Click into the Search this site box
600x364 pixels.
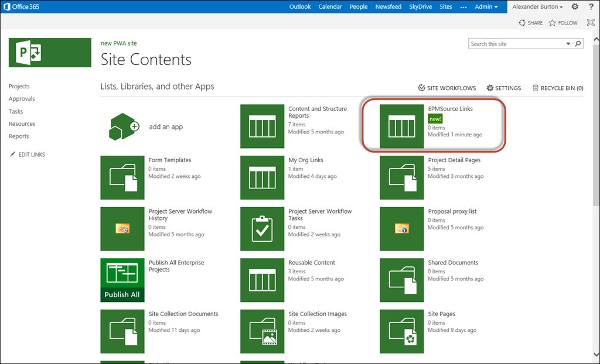517,43
